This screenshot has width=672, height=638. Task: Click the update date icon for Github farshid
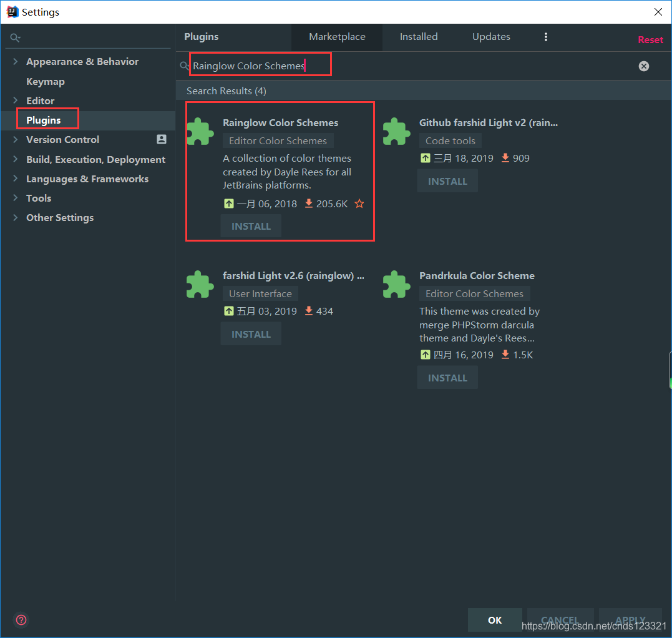click(x=425, y=158)
